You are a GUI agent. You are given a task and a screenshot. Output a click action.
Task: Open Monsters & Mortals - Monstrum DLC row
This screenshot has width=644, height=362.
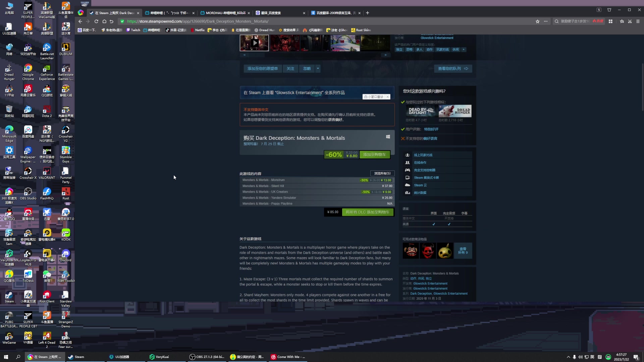pos(317,180)
